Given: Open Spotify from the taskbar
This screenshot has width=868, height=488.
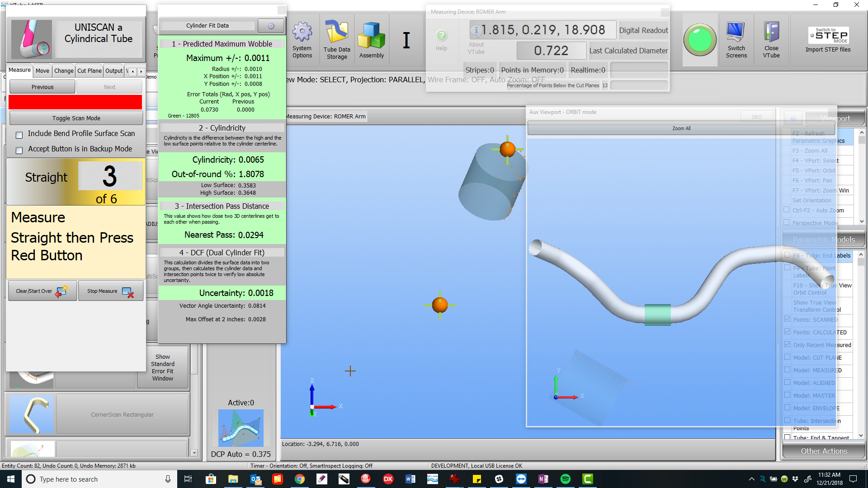Looking at the screenshot, I should coord(565,479).
